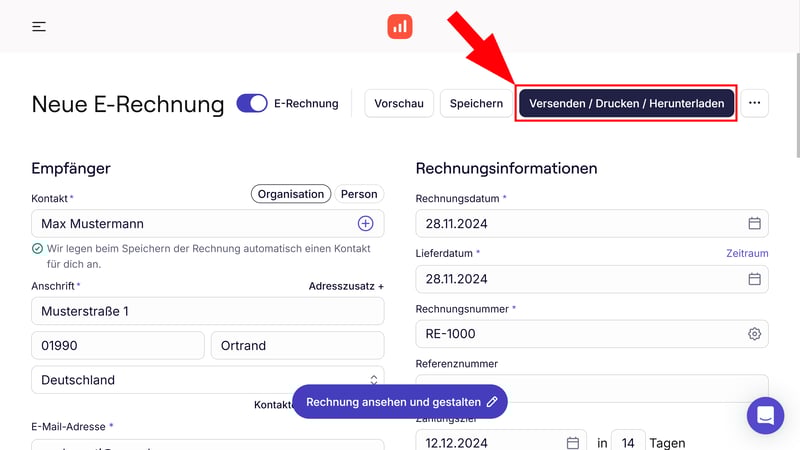The width and height of the screenshot is (800, 450).
Task: Open invoice number settings gear
Action: 755,334
